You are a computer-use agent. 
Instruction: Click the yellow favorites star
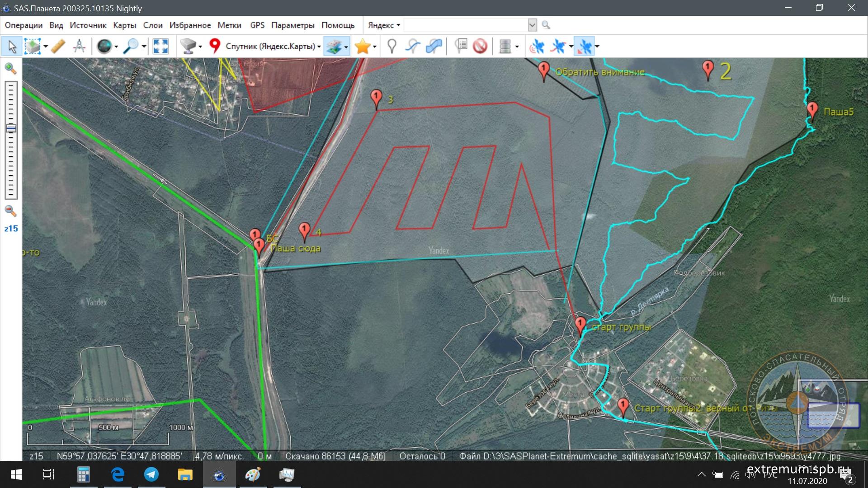(363, 46)
